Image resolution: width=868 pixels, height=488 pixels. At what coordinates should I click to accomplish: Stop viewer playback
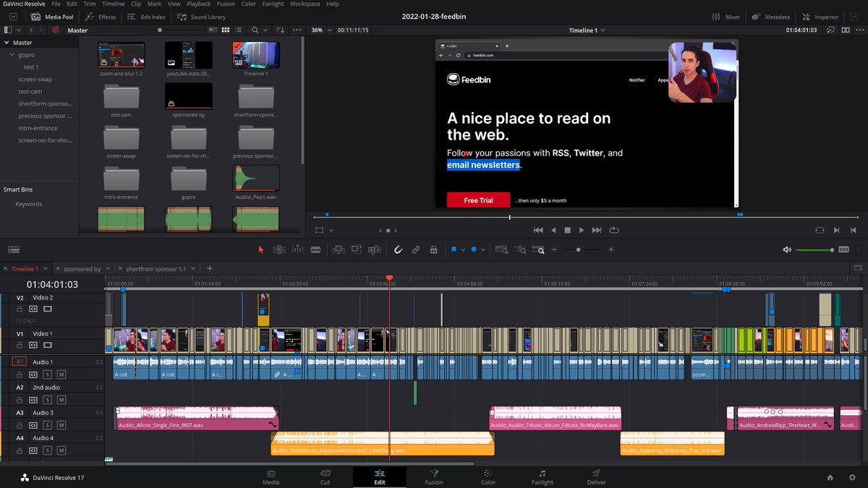pos(567,230)
